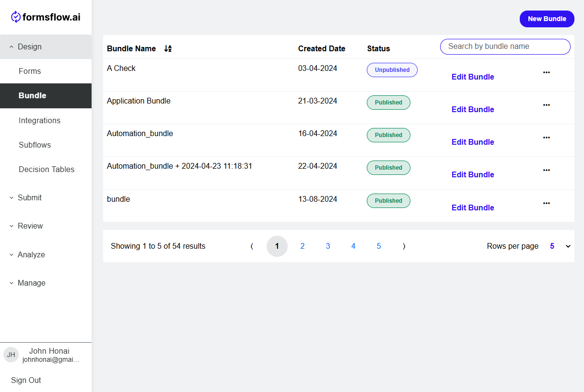The image size is (584, 392).
Task: Jump to page 3 of results
Action: point(328,246)
